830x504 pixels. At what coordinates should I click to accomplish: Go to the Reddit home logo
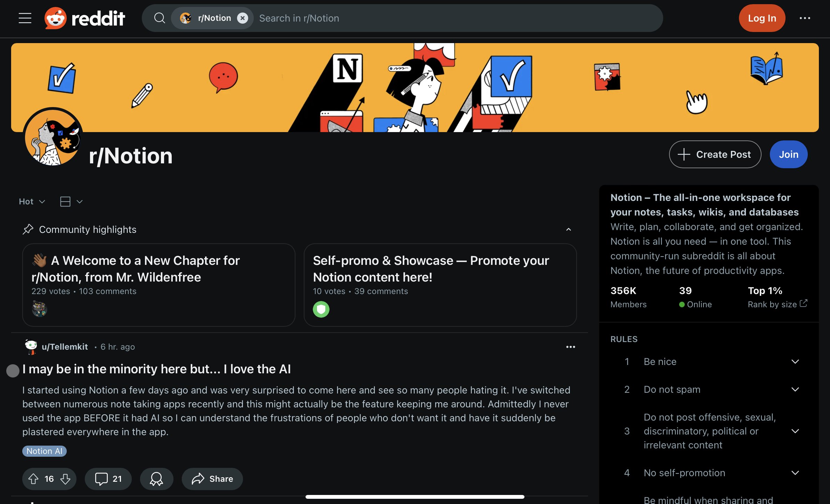tap(84, 18)
